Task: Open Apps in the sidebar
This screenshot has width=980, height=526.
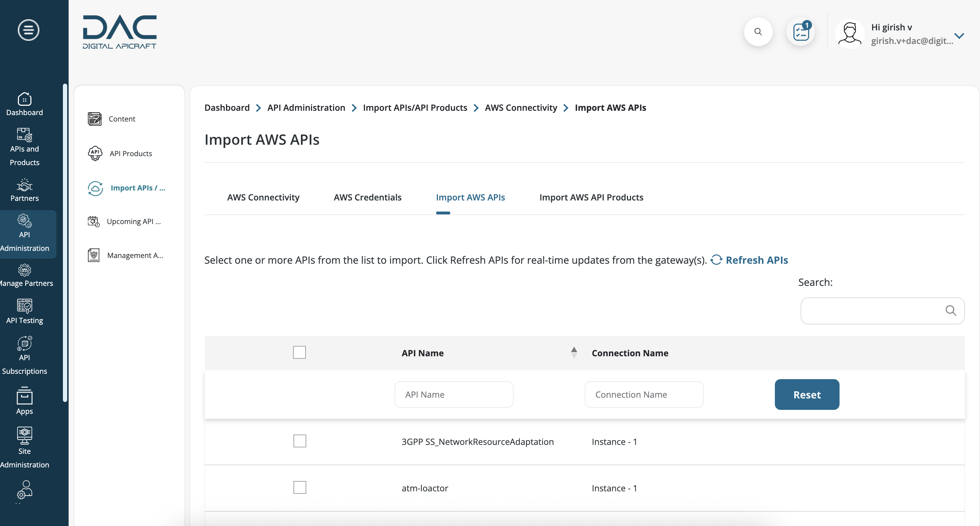Action: click(x=24, y=401)
